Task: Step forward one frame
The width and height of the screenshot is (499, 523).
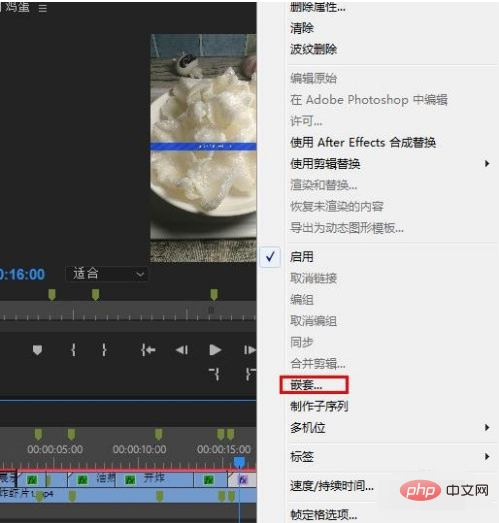Action: click(x=250, y=350)
